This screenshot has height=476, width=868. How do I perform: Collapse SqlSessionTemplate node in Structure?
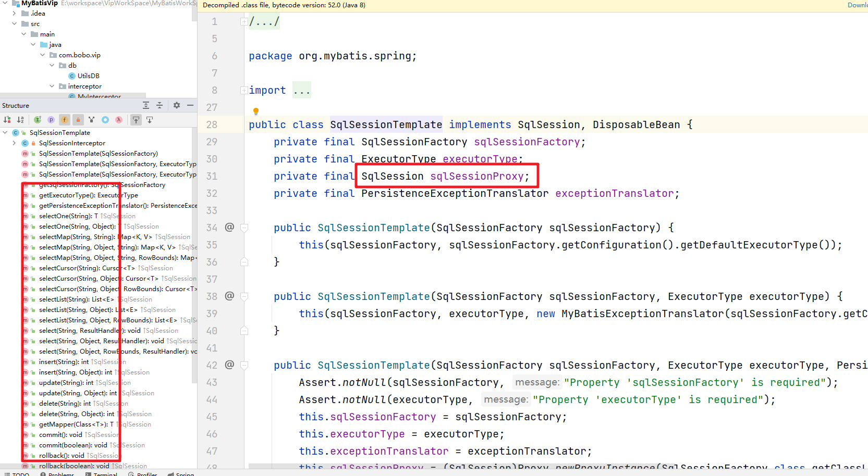pos(5,133)
